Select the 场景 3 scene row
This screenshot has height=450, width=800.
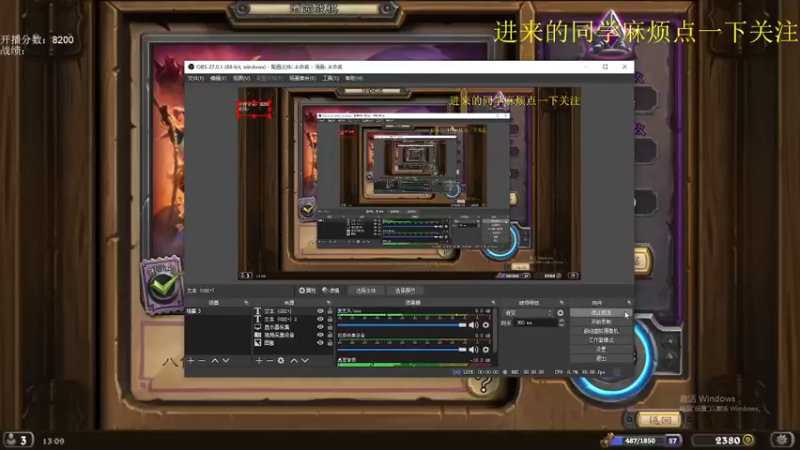218,311
